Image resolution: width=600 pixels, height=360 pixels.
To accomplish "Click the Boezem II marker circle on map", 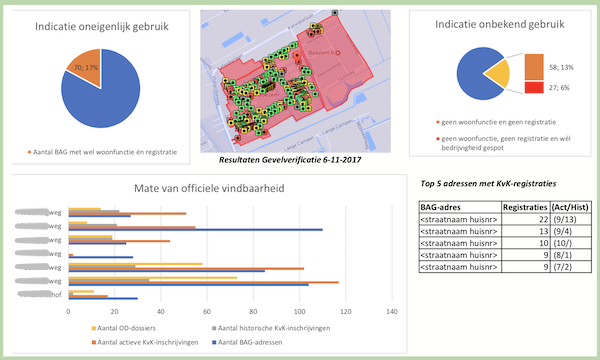I will (x=338, y=53).
